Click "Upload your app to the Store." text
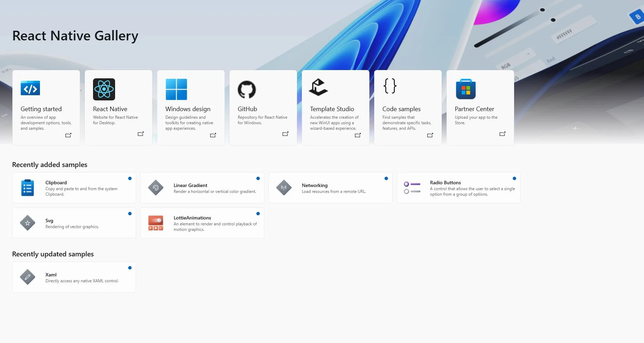 point(476,120)
